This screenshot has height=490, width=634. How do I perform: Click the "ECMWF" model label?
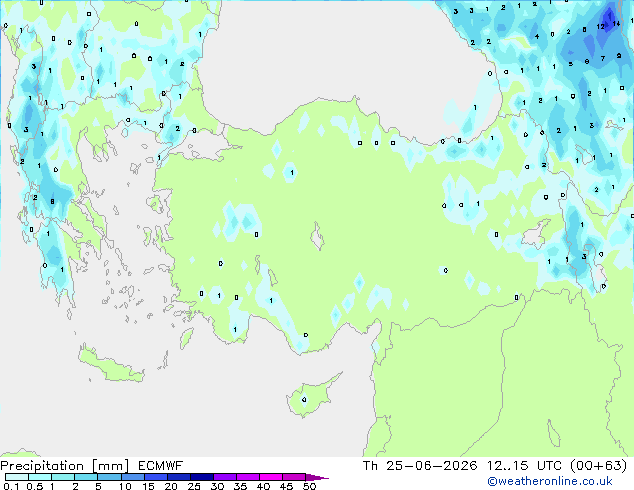coord(161,466)
